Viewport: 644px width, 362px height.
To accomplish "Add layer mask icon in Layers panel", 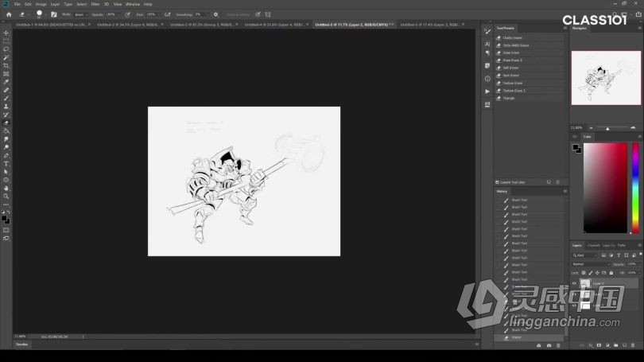I will point(599,345).
